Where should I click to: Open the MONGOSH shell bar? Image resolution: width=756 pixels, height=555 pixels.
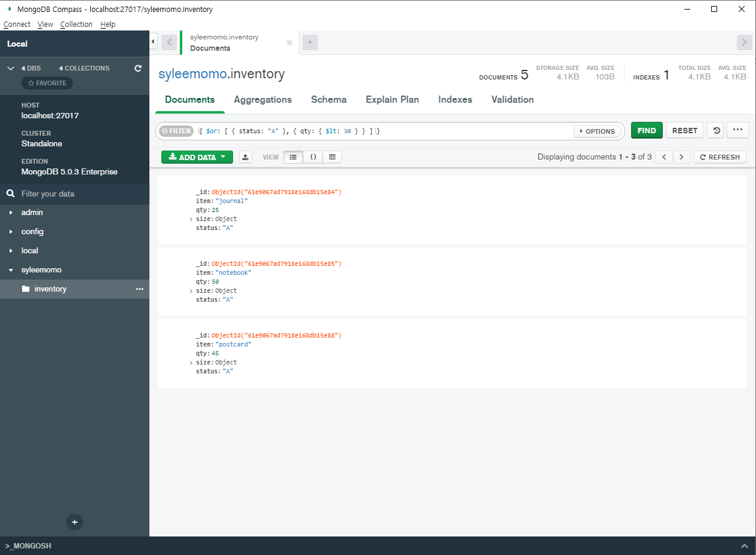click(x=378, y=546)
